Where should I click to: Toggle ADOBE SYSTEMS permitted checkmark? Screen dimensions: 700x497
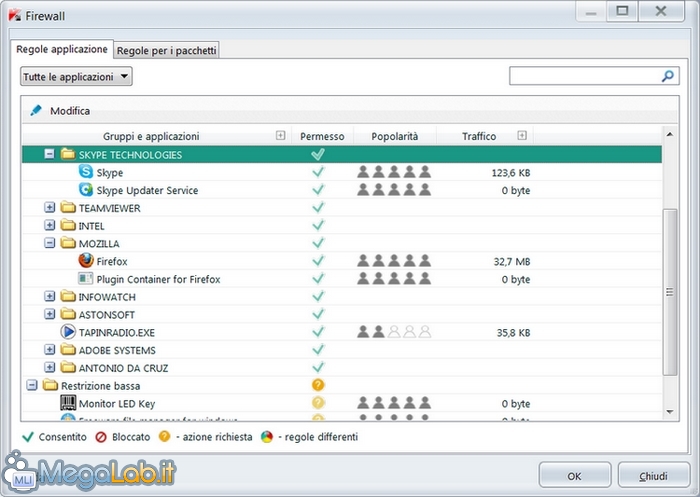click(318, 350)
